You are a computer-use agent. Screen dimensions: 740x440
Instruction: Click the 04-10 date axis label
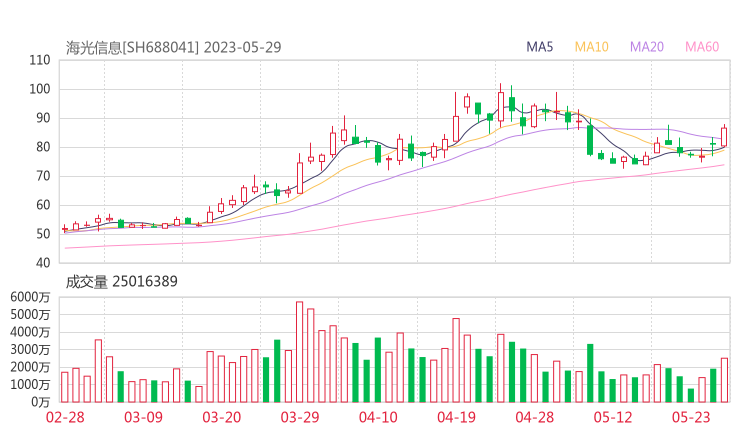pyautogui.click(x=378, y=417)
